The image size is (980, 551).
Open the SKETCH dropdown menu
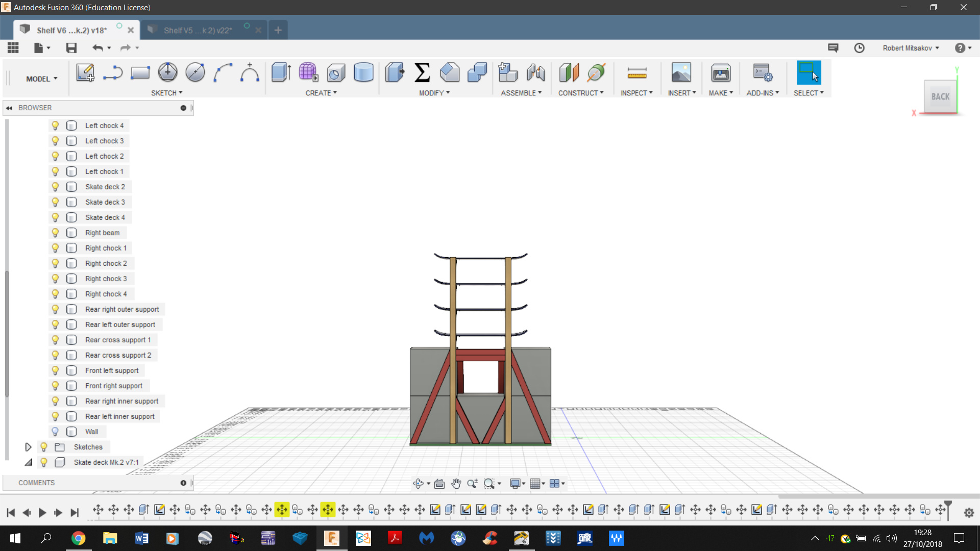[x=166, y=93]
